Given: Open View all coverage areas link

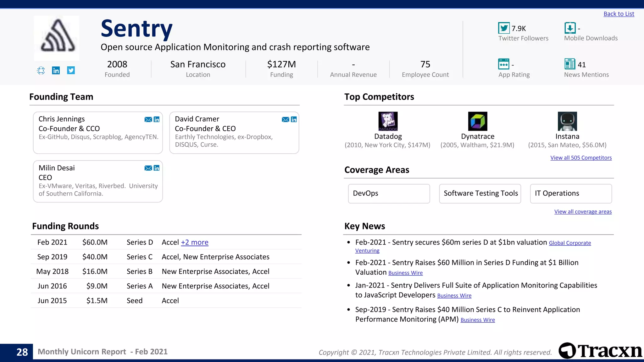Looking at the screenshot, I should [583, 212].
